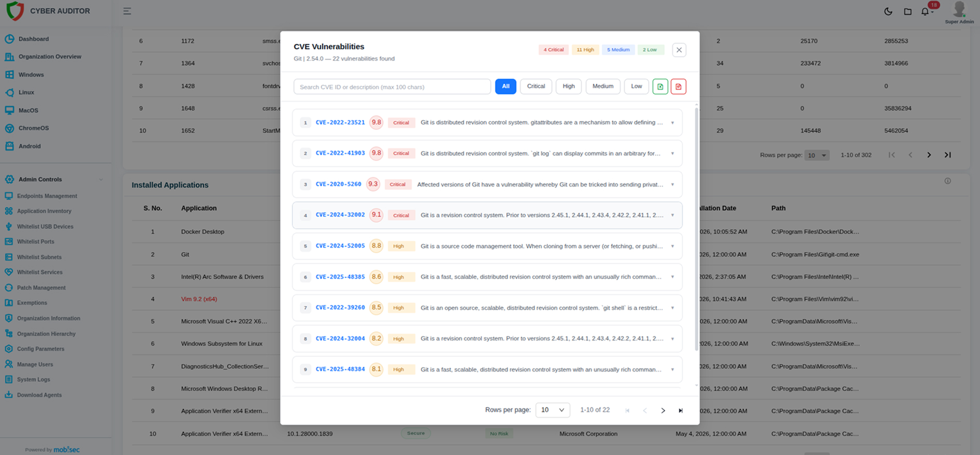Filter by Low severity
This screenshot has height=455, width=980.
(x=637, y=87)
